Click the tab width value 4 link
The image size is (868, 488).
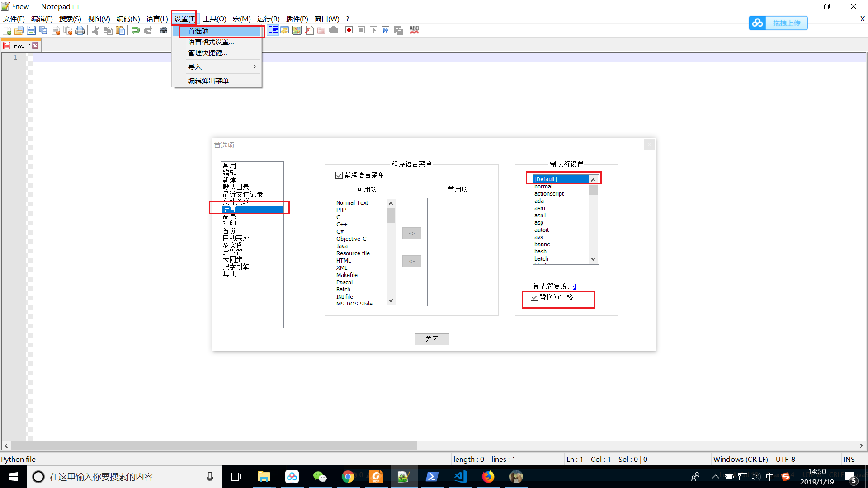(x=575, y=286)
